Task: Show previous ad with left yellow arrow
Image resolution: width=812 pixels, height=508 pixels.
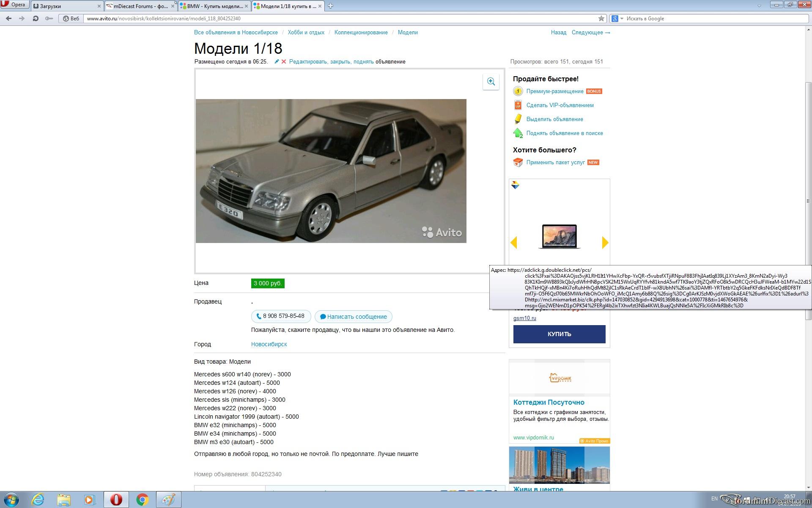Action: coord(514,243)
